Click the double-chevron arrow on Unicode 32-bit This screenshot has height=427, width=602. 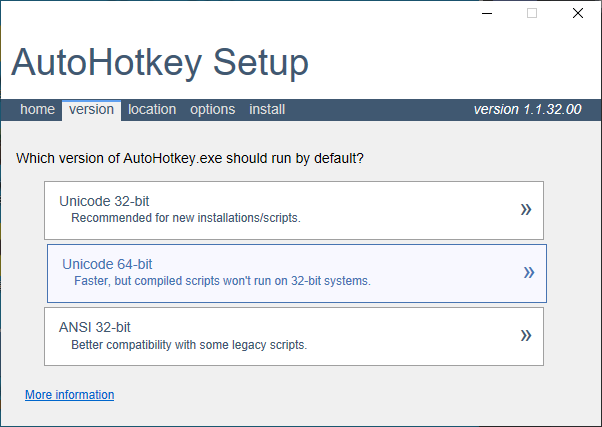point(526,210)
